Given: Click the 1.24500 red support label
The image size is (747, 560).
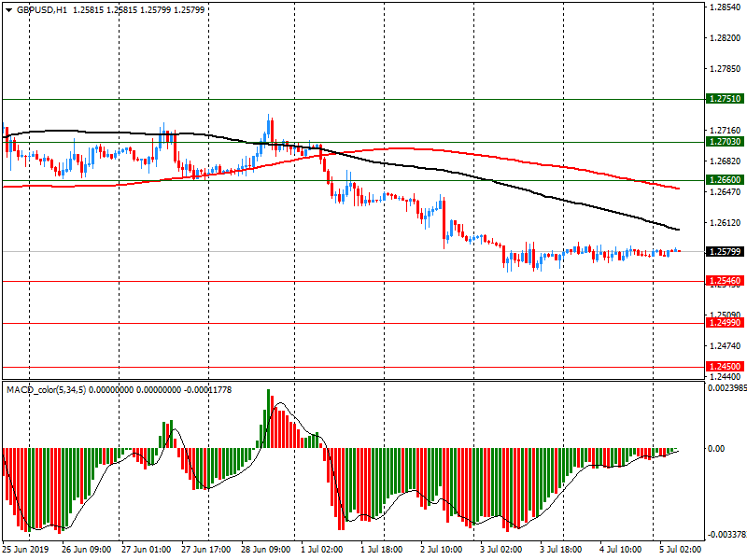Looking at the screenshot, I should pos(725,366).
